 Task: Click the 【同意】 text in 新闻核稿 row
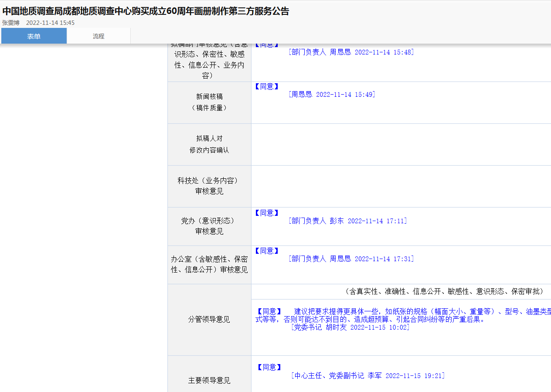coord(266,86)
